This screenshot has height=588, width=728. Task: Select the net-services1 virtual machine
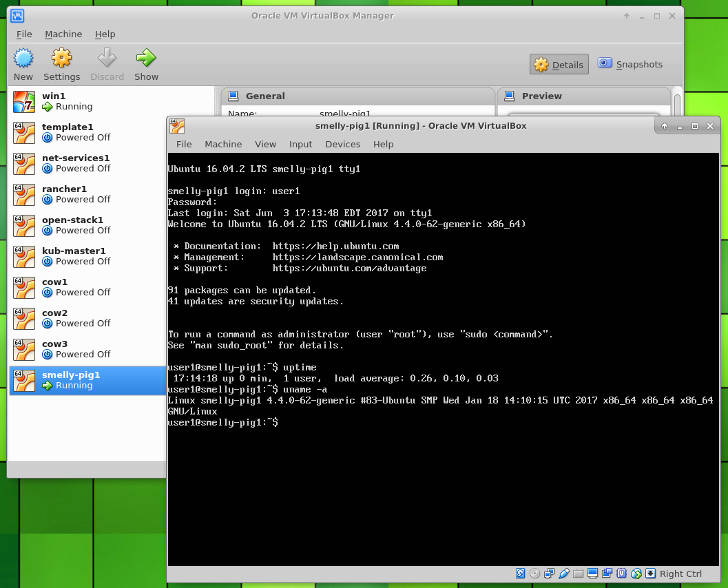87,163
